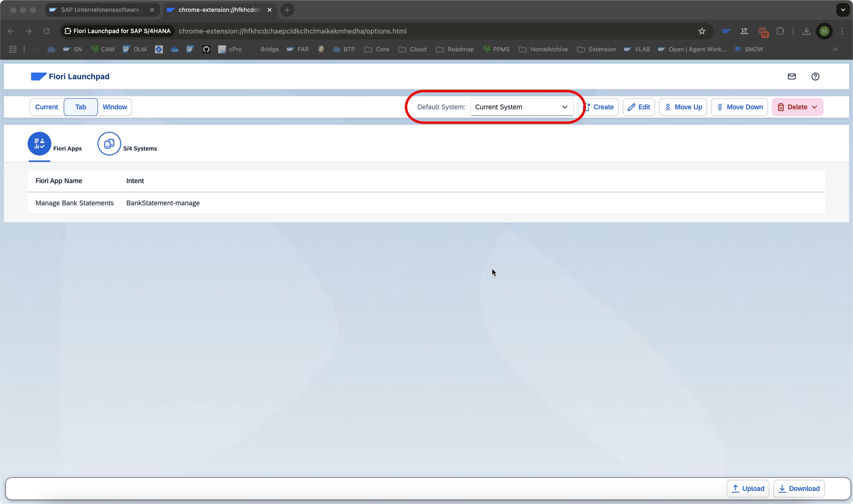Reload the page with the refresh icon
This screenshot has height=504, width=853.
[46, 31]
